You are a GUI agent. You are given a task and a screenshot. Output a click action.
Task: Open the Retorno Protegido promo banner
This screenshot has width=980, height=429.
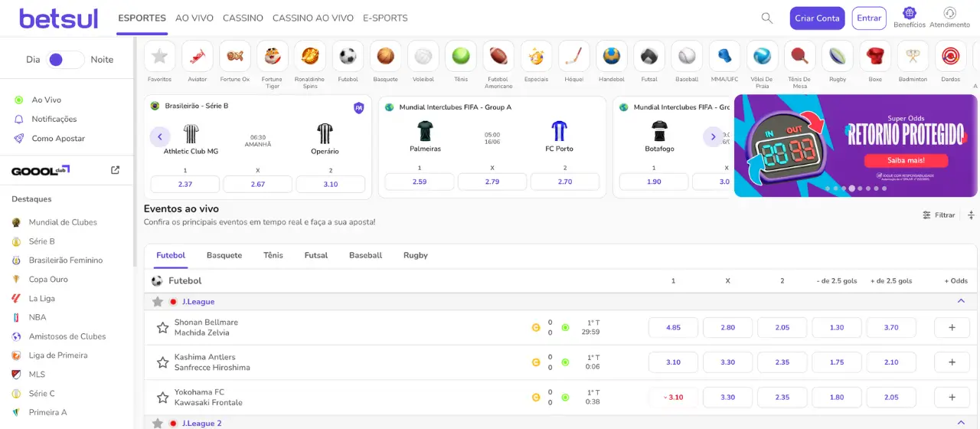857,146
